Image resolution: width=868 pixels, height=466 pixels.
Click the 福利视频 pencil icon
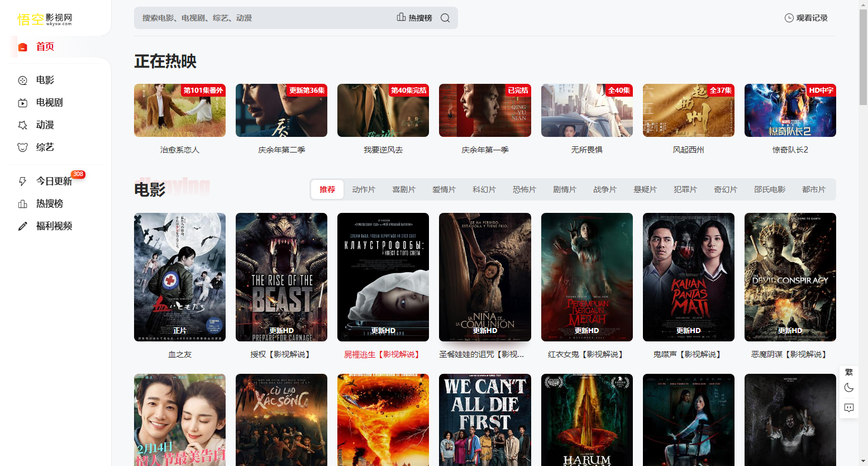(23, 226)
